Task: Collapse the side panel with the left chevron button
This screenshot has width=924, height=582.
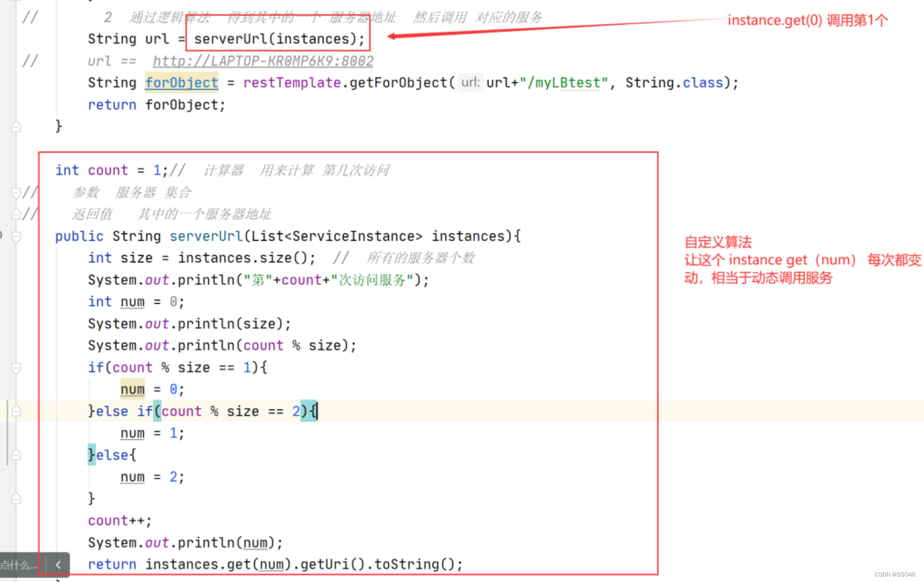Action: pyautogui.click(x=58, y=565)
